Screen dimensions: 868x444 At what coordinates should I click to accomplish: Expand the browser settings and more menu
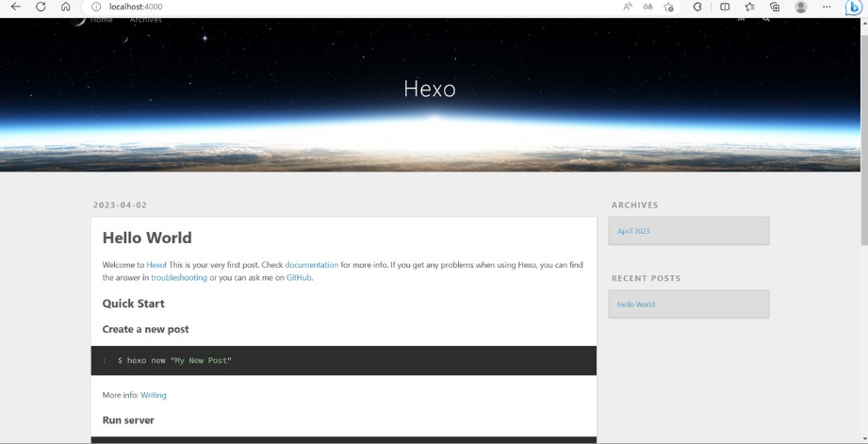click(827, 7)
